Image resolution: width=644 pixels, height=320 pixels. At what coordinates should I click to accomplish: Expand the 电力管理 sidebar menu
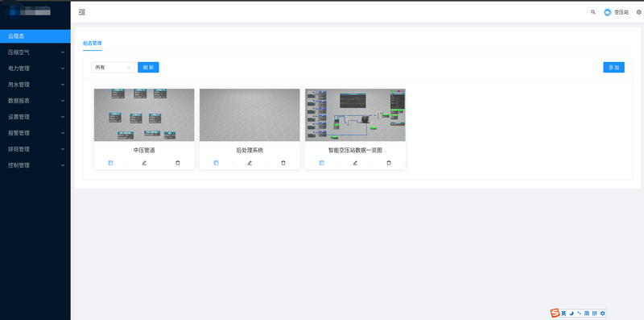point(35,69)
